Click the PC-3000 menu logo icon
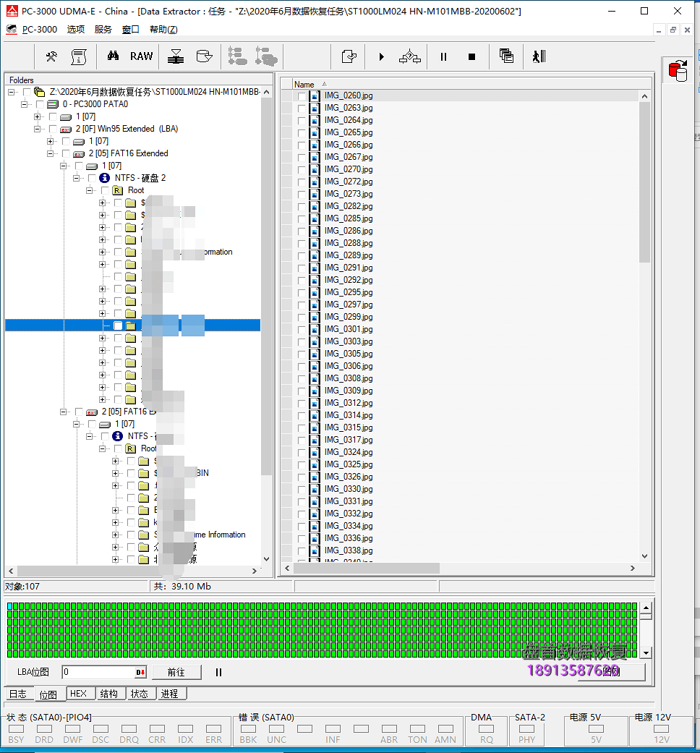This screenshot has height=753, width=700. pos(12,30)
